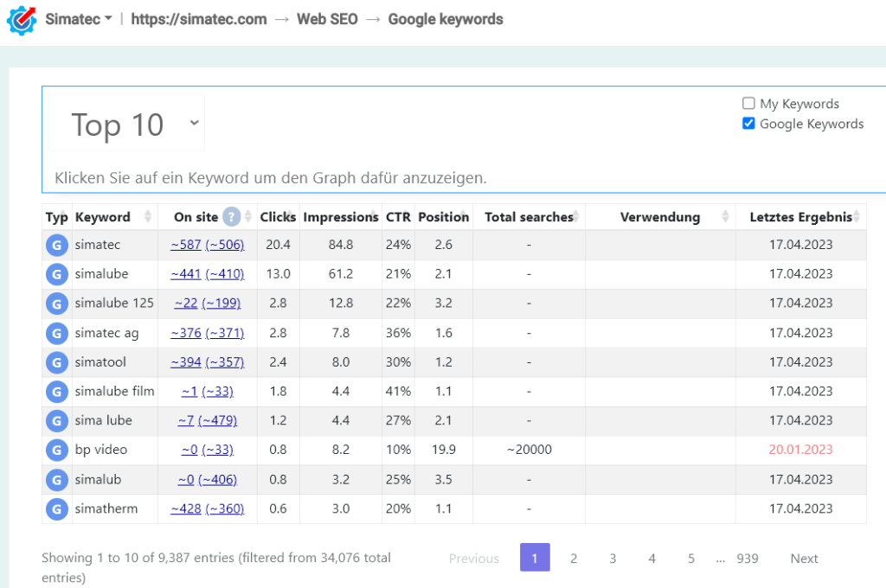Sort the table by Position header

pos(444,217)
